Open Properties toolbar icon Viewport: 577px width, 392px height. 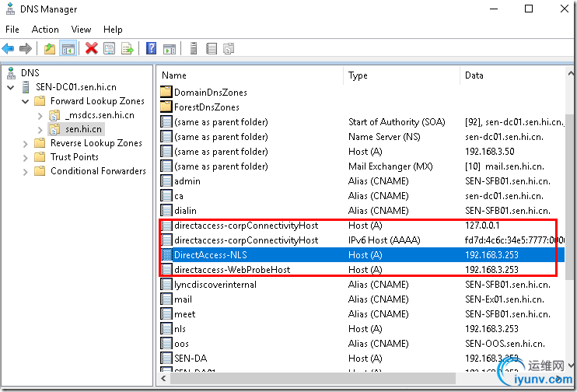point(110,48)
